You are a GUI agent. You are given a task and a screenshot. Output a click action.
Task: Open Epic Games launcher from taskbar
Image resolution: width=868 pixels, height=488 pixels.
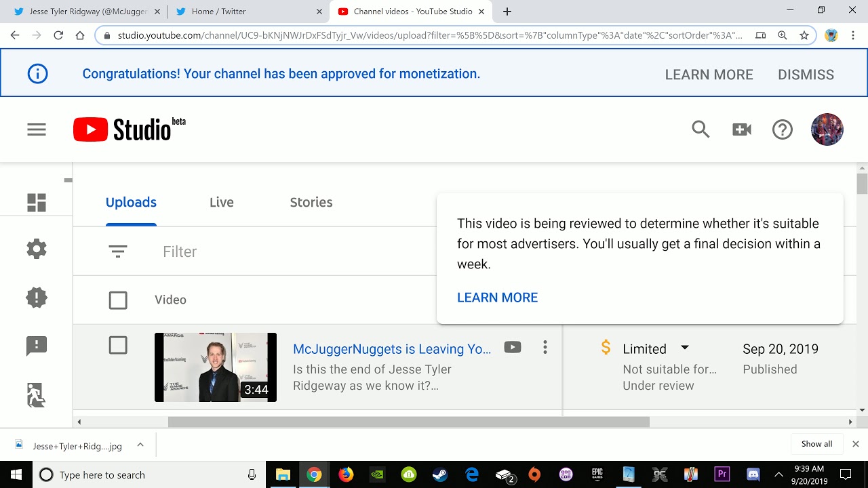click(597, 474)
